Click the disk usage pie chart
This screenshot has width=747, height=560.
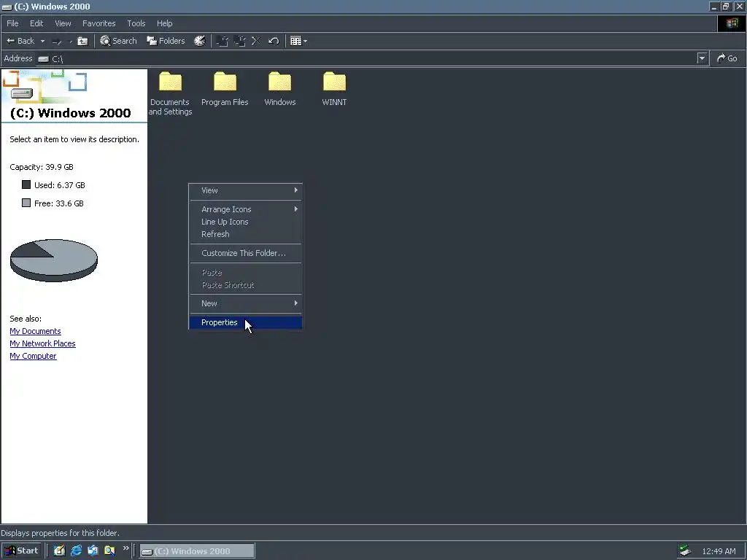point(54,260)
